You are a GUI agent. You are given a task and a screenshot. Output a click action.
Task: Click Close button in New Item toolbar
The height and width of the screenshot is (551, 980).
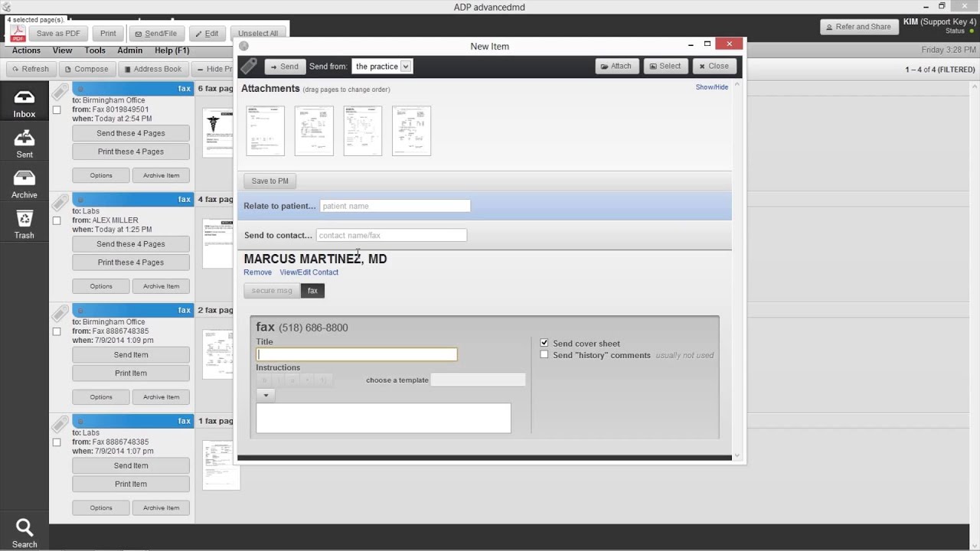tap(714, 66)
